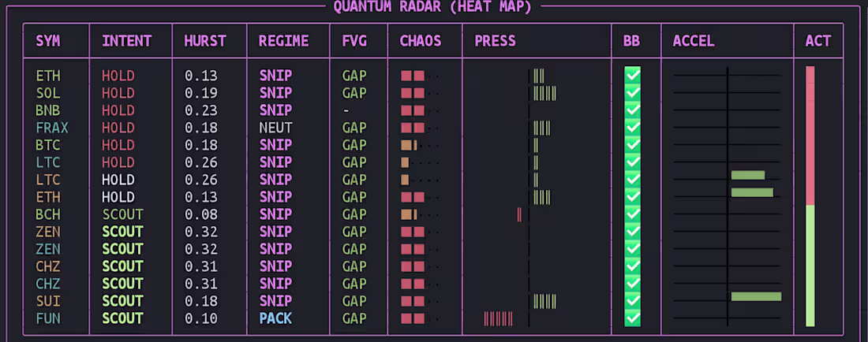Image resolution: width=868 pixels, height=342 pixels.
Task: Click the green press bars in SUI row
Action: [544, 301]
